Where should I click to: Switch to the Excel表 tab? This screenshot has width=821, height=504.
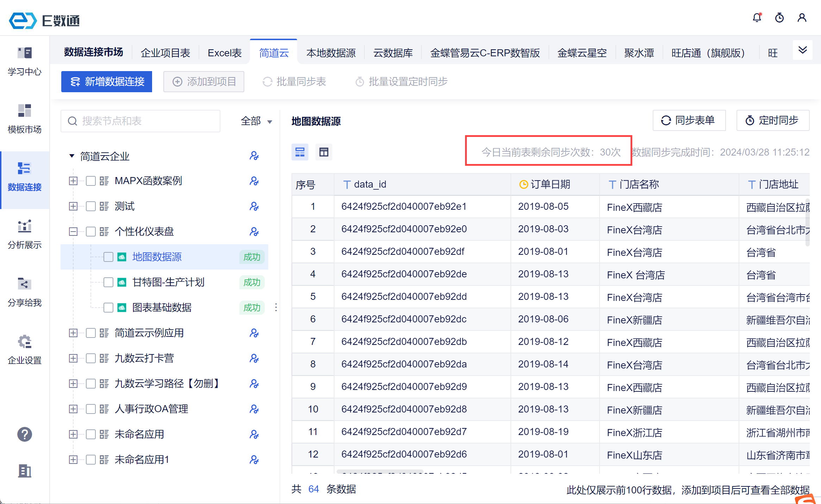click(225, 53)
